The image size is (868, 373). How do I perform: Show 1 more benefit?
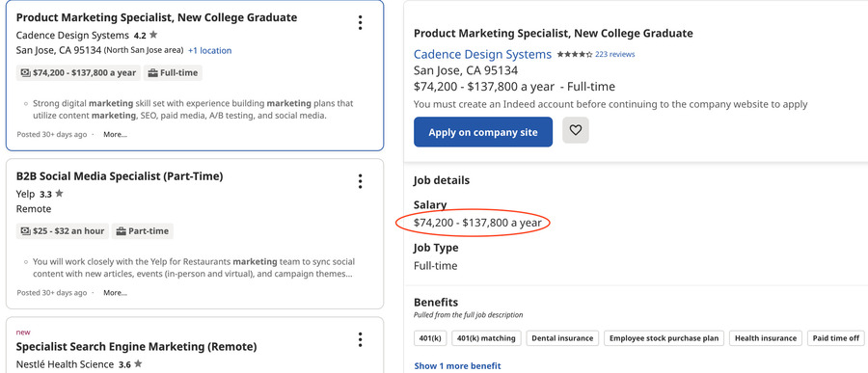(457, 366)
